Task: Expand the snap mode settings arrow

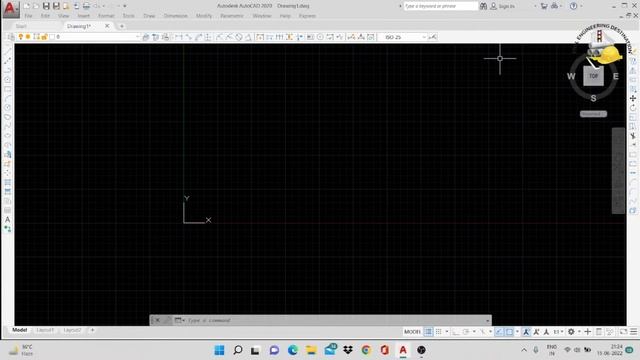Action: pyautogui.click(x=447, y=332)
